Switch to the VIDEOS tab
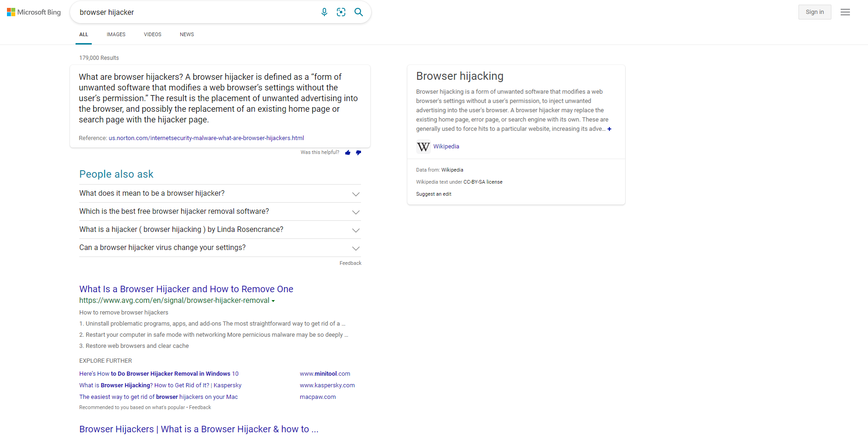 tap(152, 35)
